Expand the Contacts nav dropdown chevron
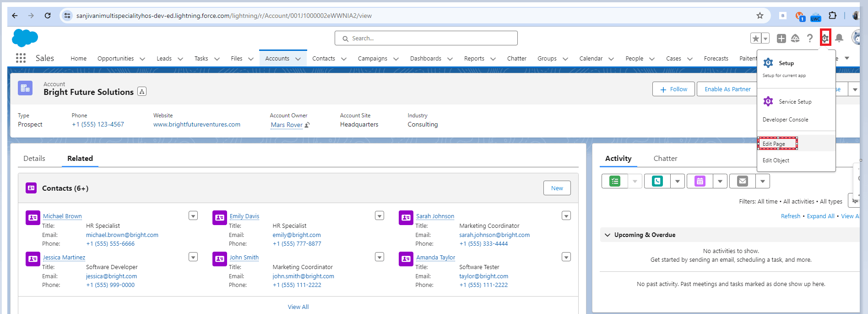Image resolution: width=868 pixels, height=314 pixels. click(344, 59)
